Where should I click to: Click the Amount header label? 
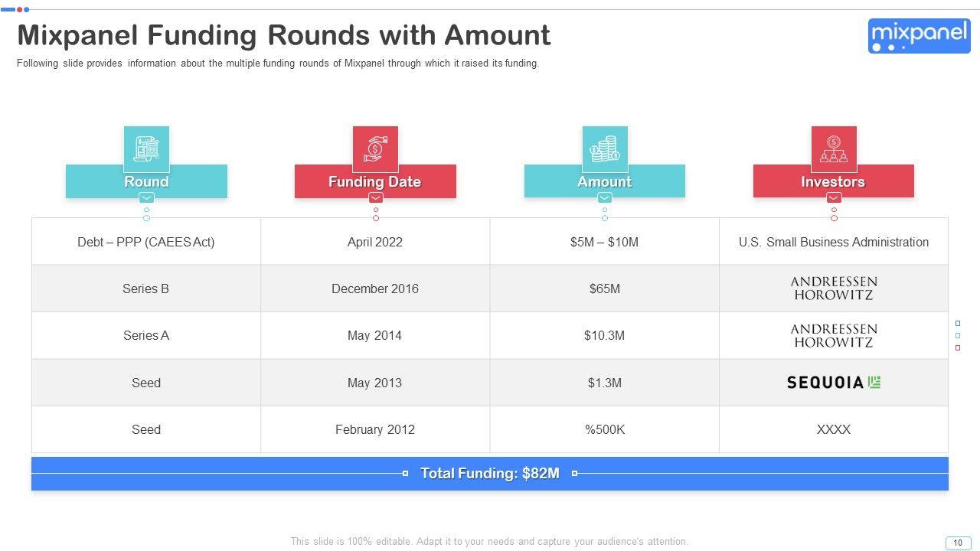[604, 181]
